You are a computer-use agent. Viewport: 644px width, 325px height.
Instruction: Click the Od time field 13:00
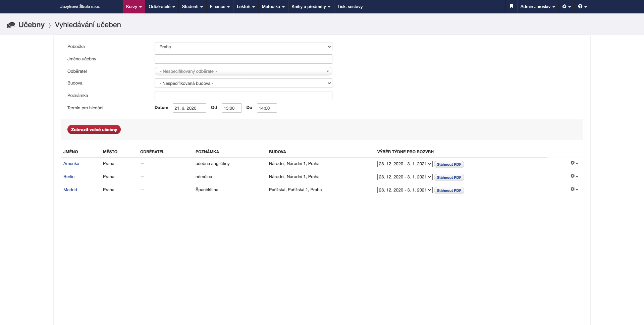click(x=231, y=108)
